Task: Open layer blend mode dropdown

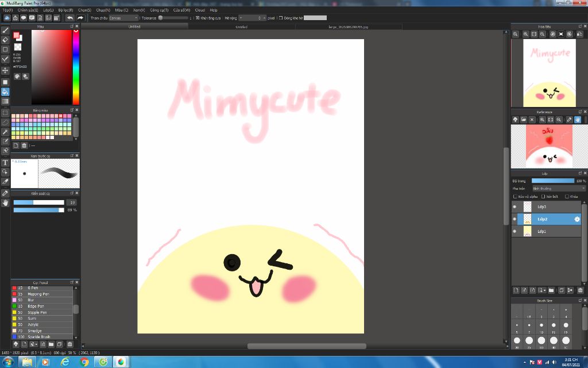Action: coord(559,189)
